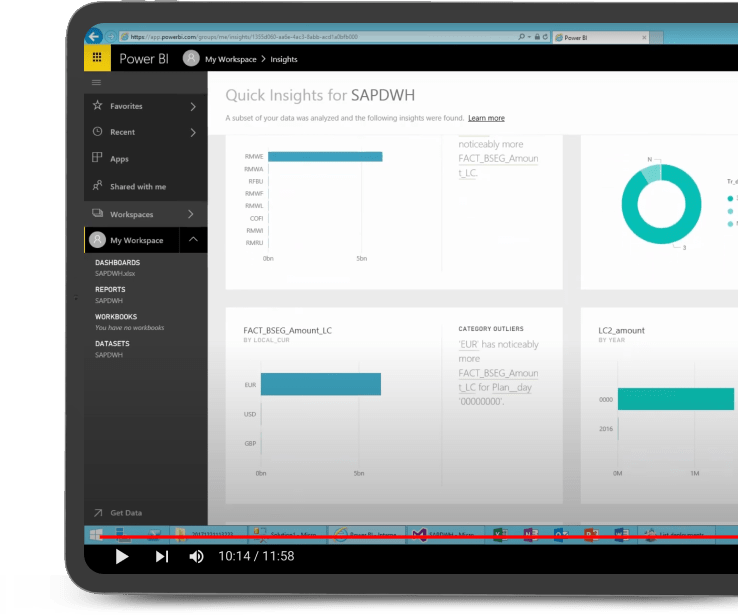Open the Power BI app launcher grid
Screen dimensions: 738x615
(97, 57)
